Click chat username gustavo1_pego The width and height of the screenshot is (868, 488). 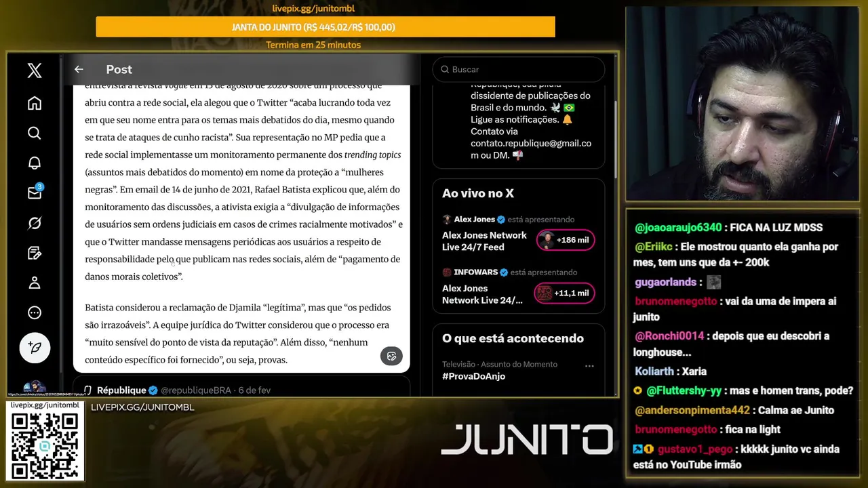pos(695,449)
